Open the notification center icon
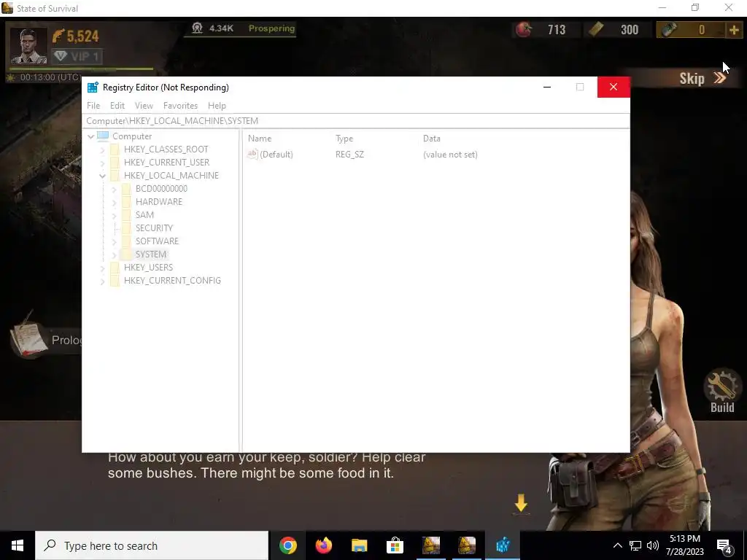747x560 pixels. pos(724,547)
